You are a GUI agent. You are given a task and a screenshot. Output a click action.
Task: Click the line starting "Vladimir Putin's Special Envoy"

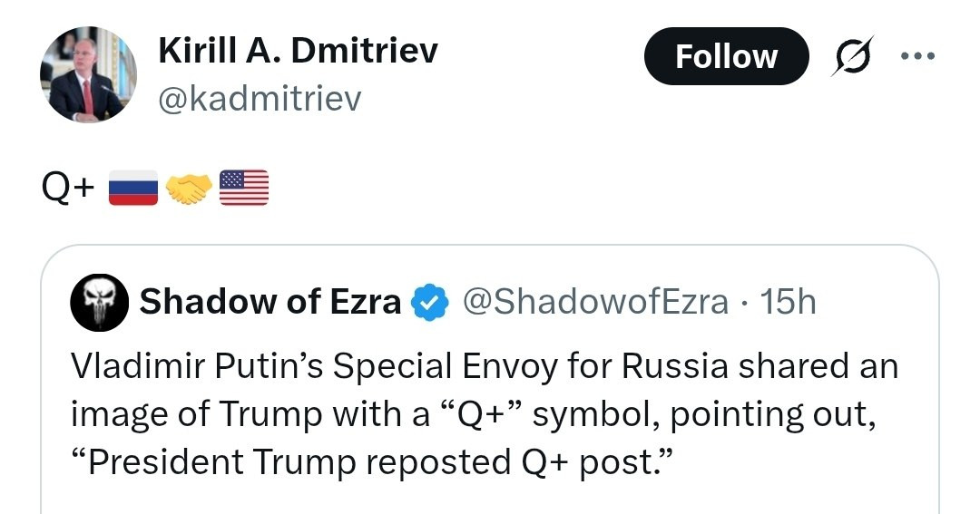point(484,367)
